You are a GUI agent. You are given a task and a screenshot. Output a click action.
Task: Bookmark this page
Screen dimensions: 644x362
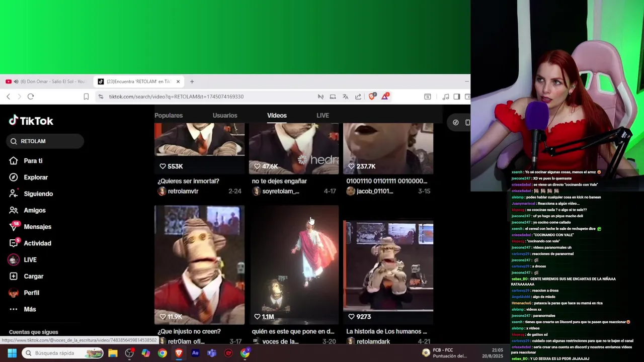pyautogui.click(x=86, y=97)
